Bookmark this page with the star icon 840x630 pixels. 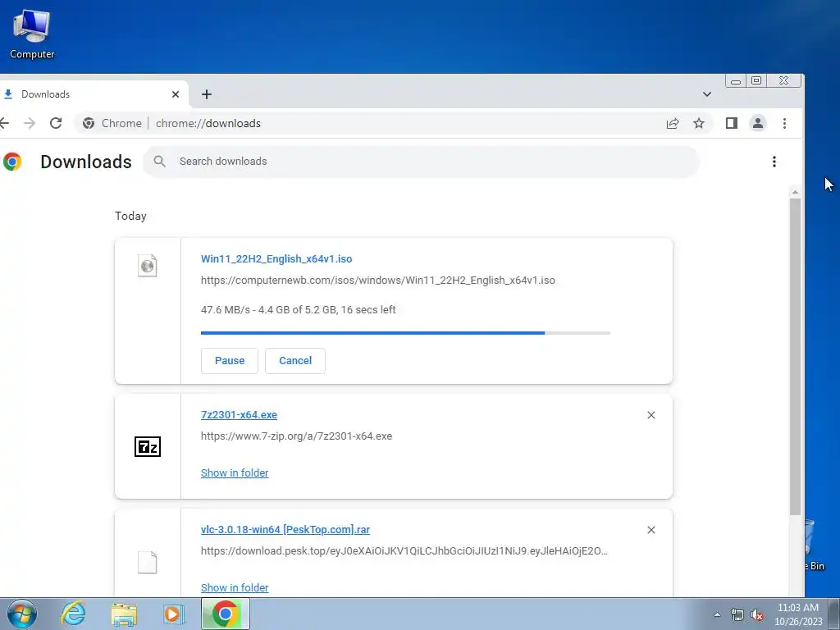pos(699,123)
